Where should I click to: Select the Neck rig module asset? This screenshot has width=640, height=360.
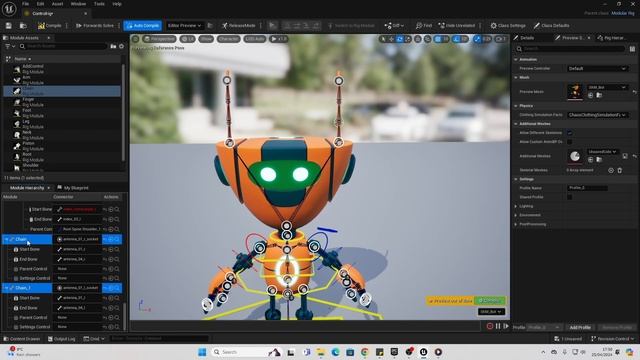click(x=62, y=135)
